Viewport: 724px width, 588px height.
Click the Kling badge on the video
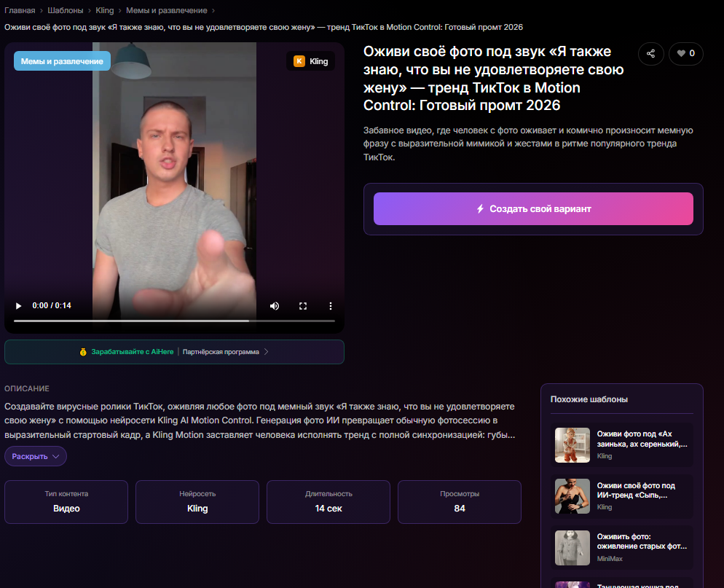311,61
